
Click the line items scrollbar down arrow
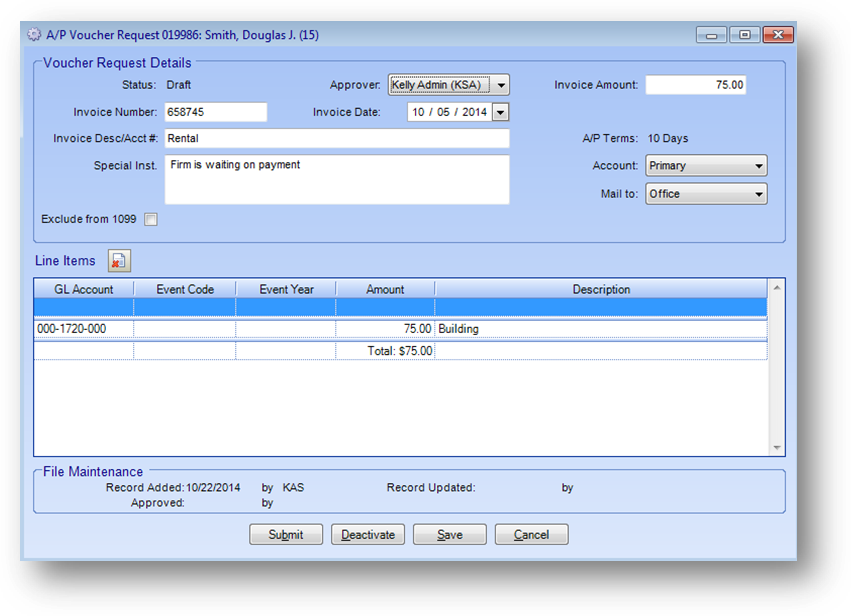[x=777, y=448]
